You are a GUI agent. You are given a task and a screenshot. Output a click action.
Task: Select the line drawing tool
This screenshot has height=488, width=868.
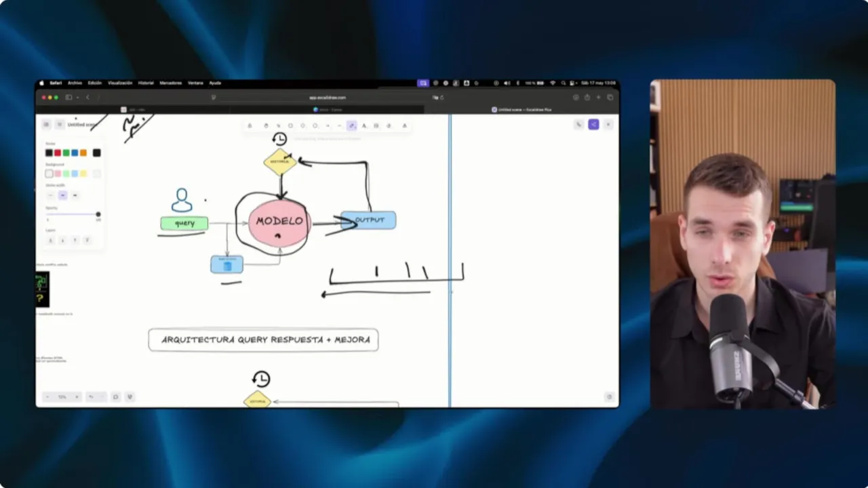coord(340,125)
